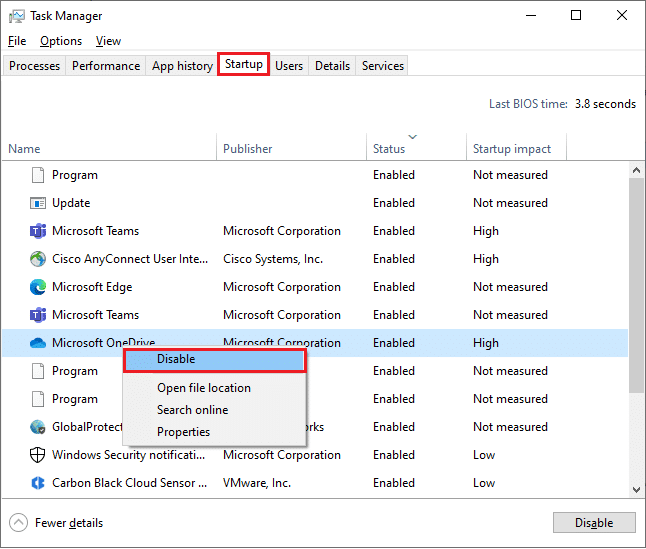This screenshot has width=646, height=549.
Task: Switch to the Performance tab
Action: point(106,66)
